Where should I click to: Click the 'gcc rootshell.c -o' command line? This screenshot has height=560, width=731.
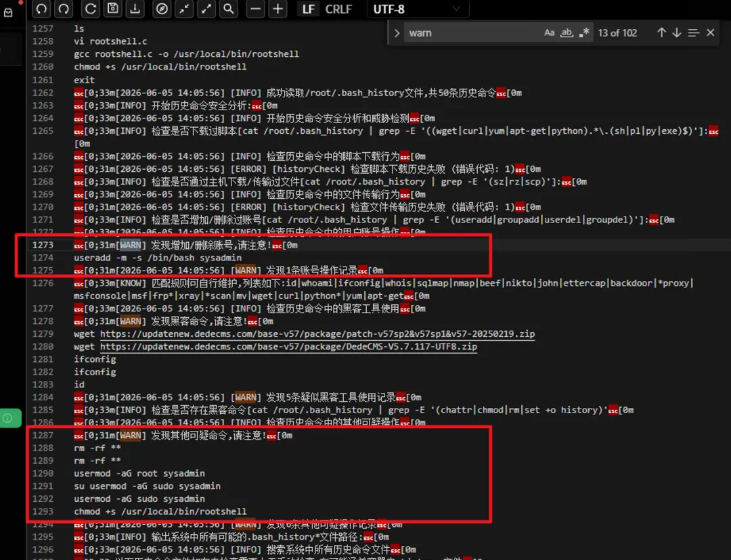tap(186, 54)
